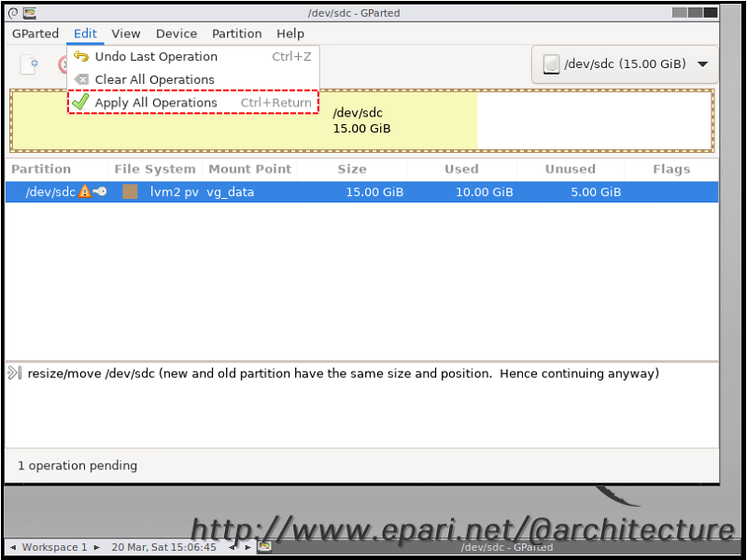The width and height of the screenshot is (747, 560).
Task: Close the open Edit menu
Action: point(85,34)
